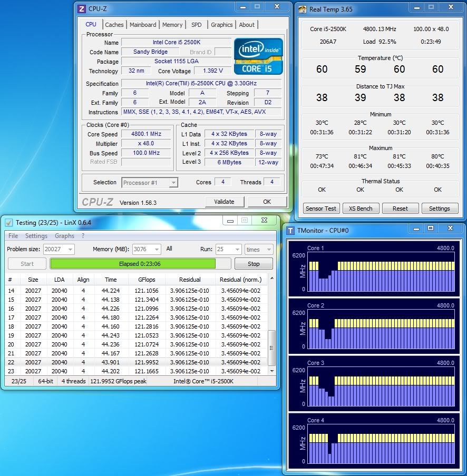This screenshot has width=467, height=476.
Task: Click the Load 92.5% readout
Action: click(380, 42)
